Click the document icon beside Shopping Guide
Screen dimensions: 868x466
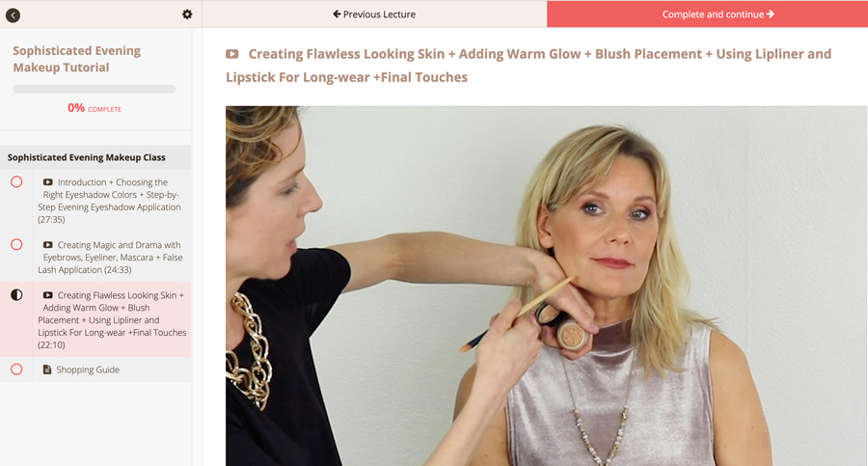47,369
